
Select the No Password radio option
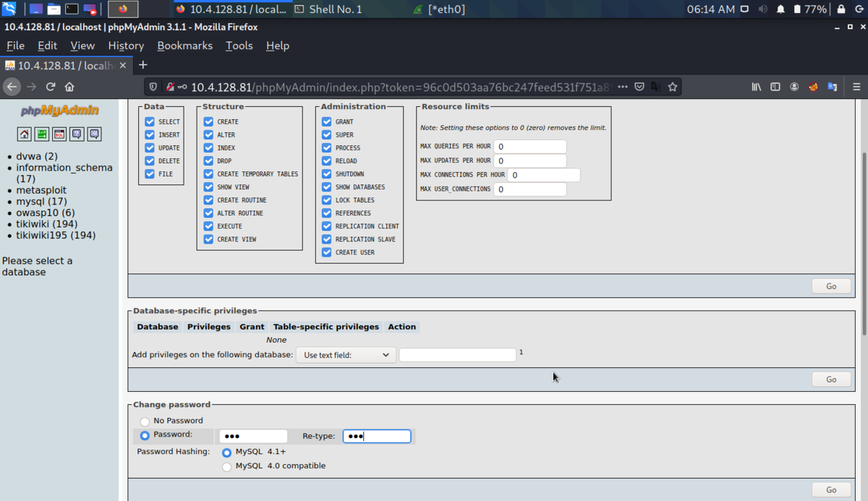coord(145,421)
